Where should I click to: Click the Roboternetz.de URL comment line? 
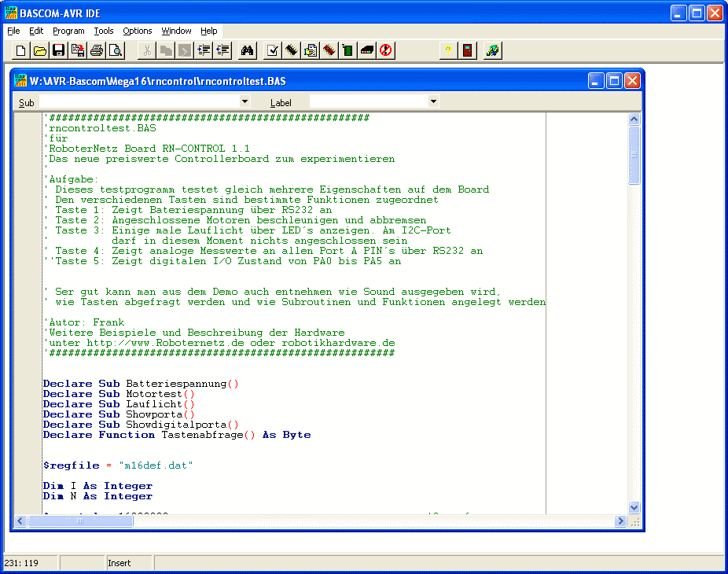(219, 343)
